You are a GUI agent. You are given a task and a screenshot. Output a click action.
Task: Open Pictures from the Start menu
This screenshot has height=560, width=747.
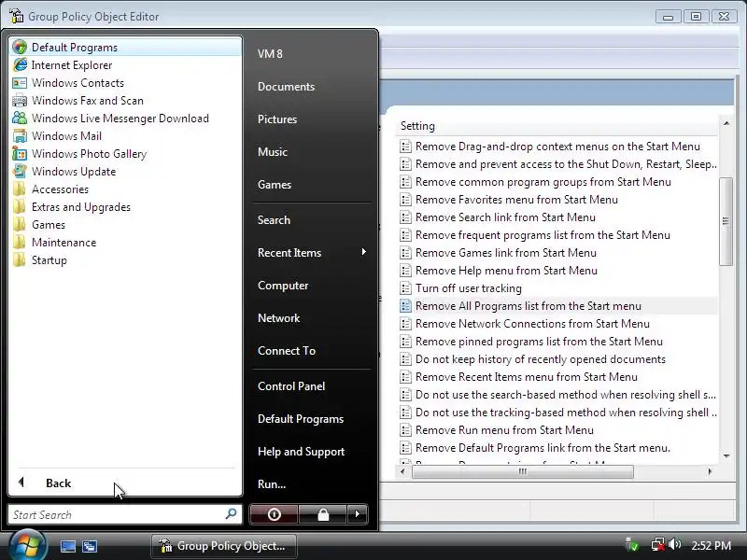click(x=277, y=119)
